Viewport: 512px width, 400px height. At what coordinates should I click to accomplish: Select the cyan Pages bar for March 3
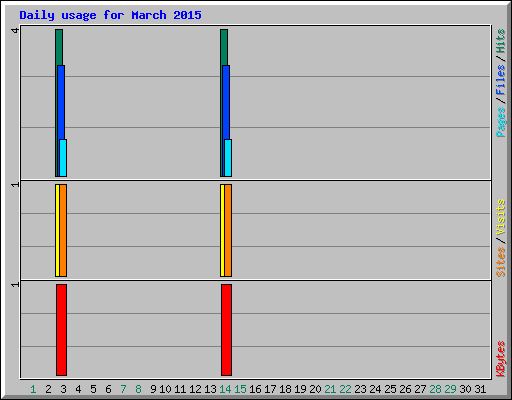(x=63, y=158)
